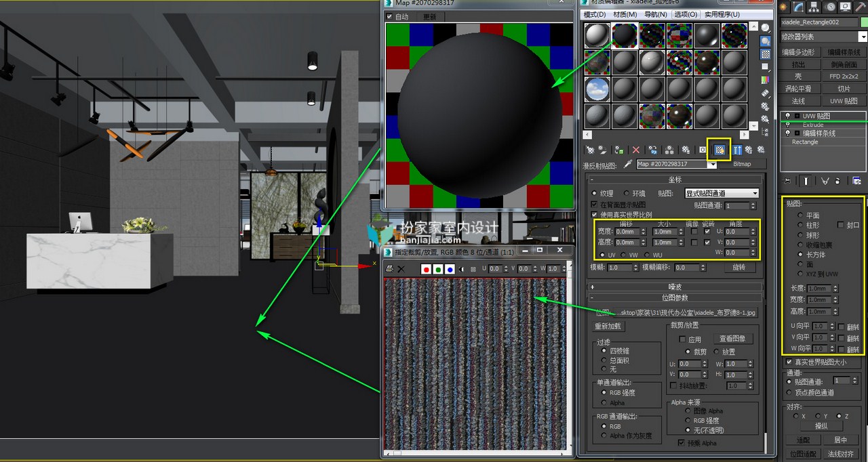This screenshot has height=462, width=868.
Task: Toggle red channel swatch in crop window
Action: [x=426, y=269]
